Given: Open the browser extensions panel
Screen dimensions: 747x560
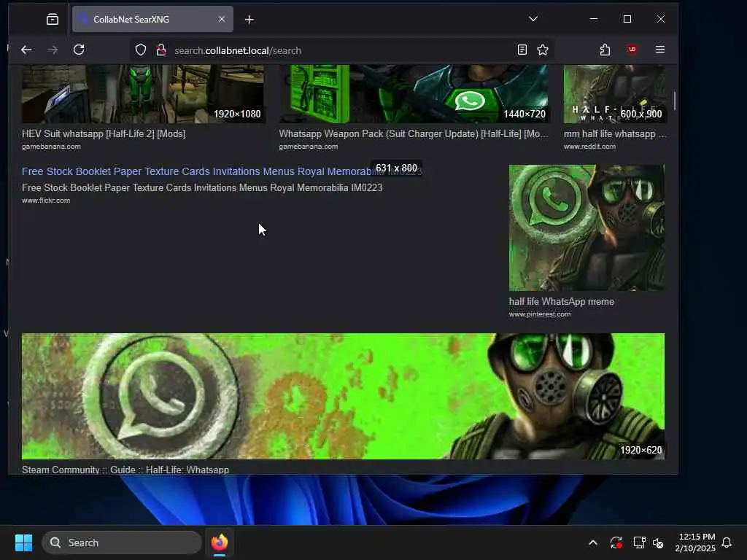Looking at the screenshot, I should pos(605,50).
